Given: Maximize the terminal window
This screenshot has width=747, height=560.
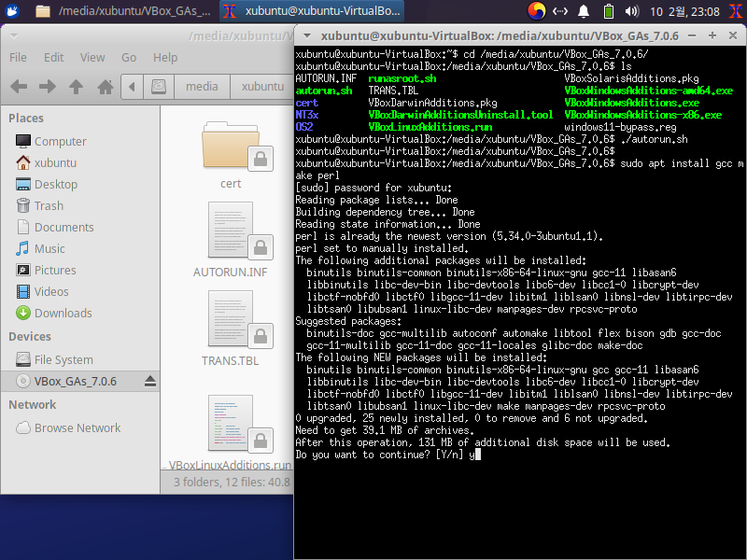Looking at the screenshot, I should click(x=712, y=35).
